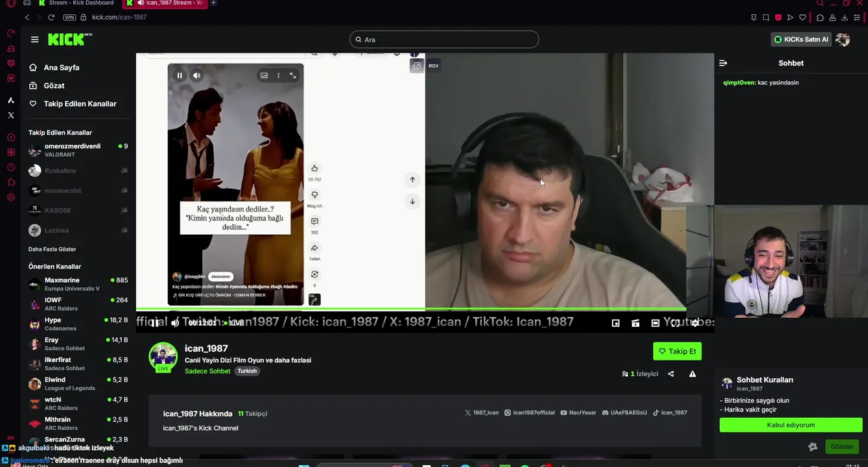Toggle theater mode in stream player

pos(655,323)
